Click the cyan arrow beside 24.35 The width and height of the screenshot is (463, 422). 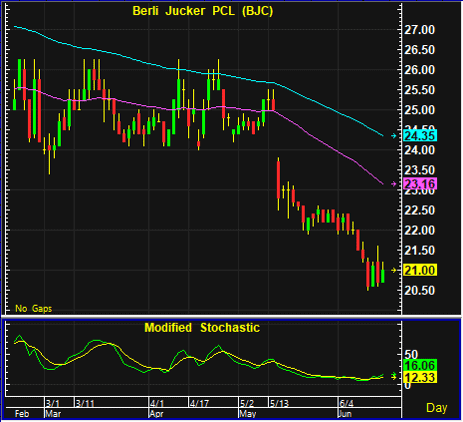click(394, 136)
